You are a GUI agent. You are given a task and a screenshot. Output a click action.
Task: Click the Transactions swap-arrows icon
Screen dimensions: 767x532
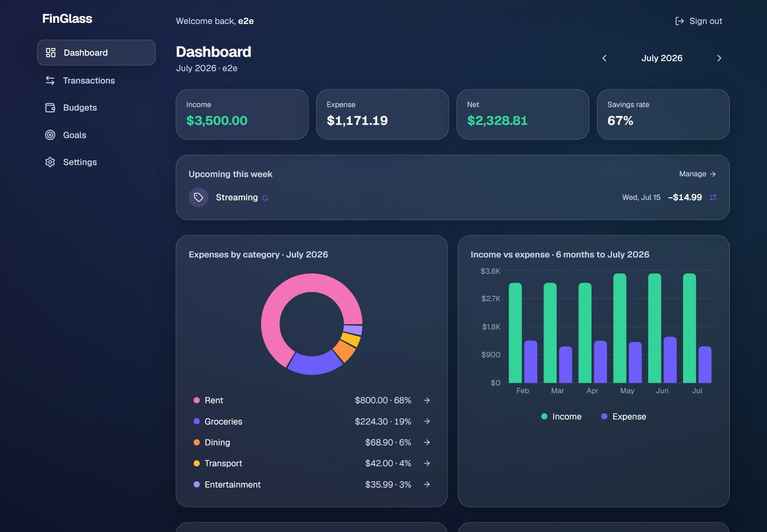point(50,80)
